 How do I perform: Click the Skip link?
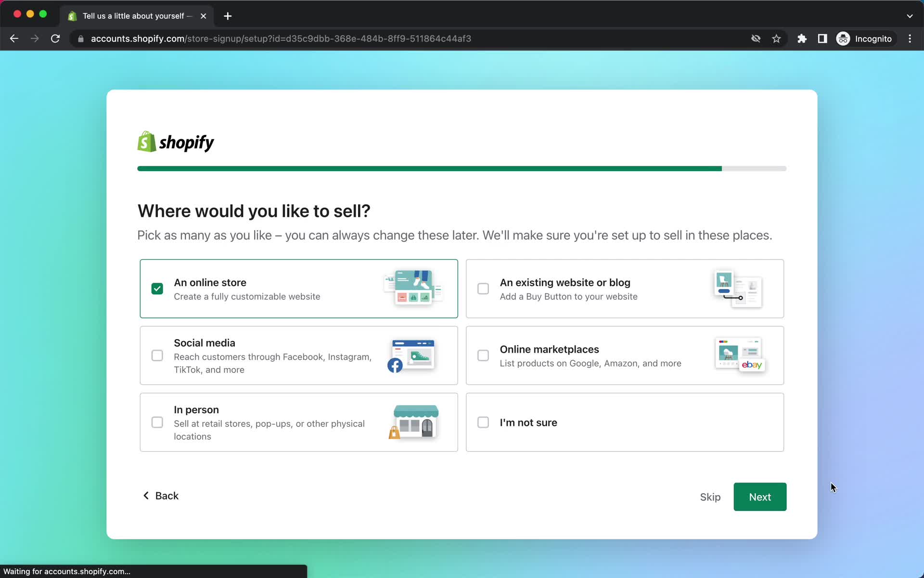(710, 497)
